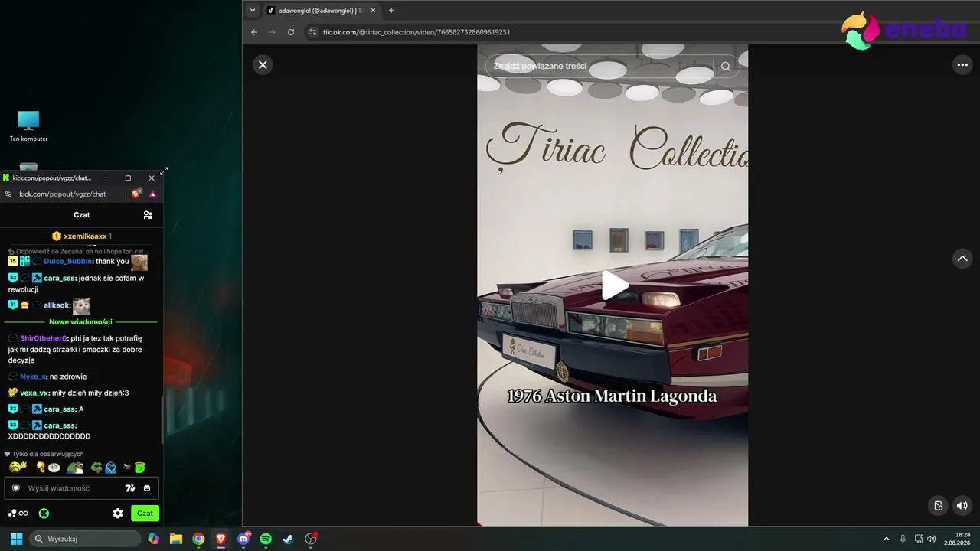Click the Brave Rewards triangle icon in the Kick popout
The height and width of the screenshot is (551, 980).
point(152,194)
